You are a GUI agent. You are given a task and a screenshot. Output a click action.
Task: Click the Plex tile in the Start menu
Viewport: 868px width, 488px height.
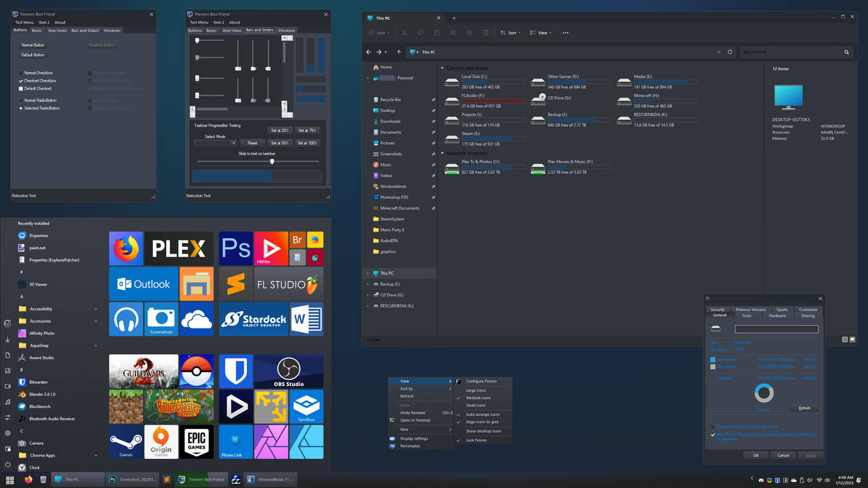pos(178,248)
